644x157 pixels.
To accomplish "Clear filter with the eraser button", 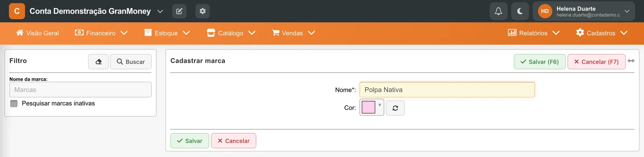I will pyautogui.click(x=99, y=62).
